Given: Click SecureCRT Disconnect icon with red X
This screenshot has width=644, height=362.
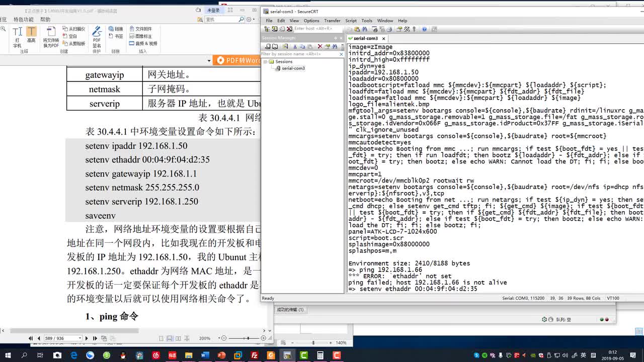Looking at the screenshot, I should (289, 29).
